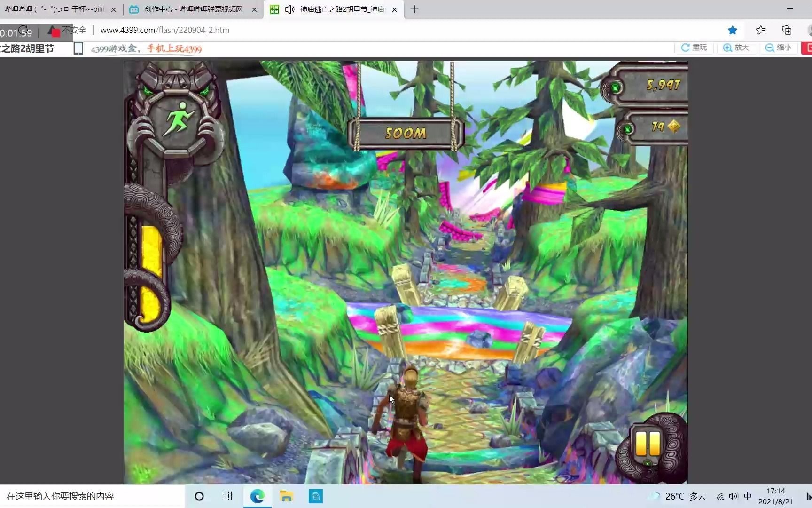
Task: Click the bookmark star icon
Action: (732, 30)
